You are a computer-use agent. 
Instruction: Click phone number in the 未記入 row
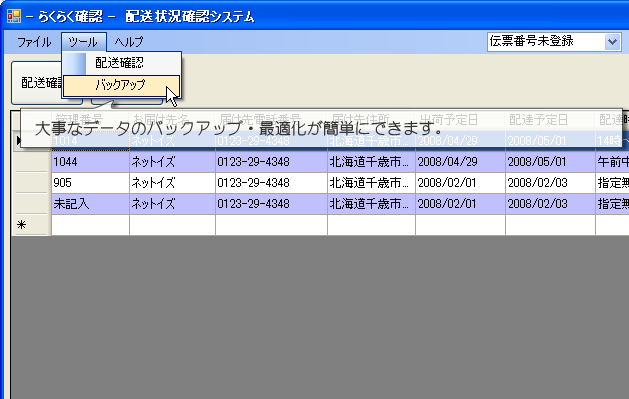(x=272, y=204)
